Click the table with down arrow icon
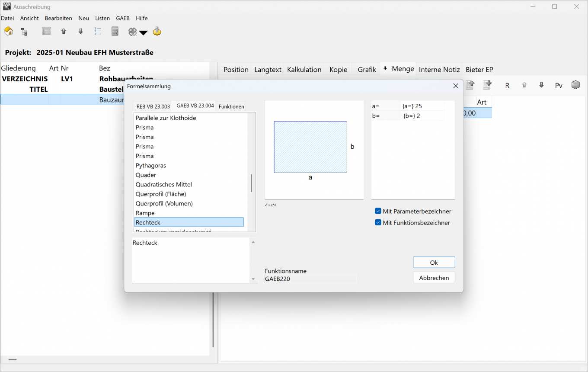The height and width of the screenshot is (372, 588). coord(487,85)
